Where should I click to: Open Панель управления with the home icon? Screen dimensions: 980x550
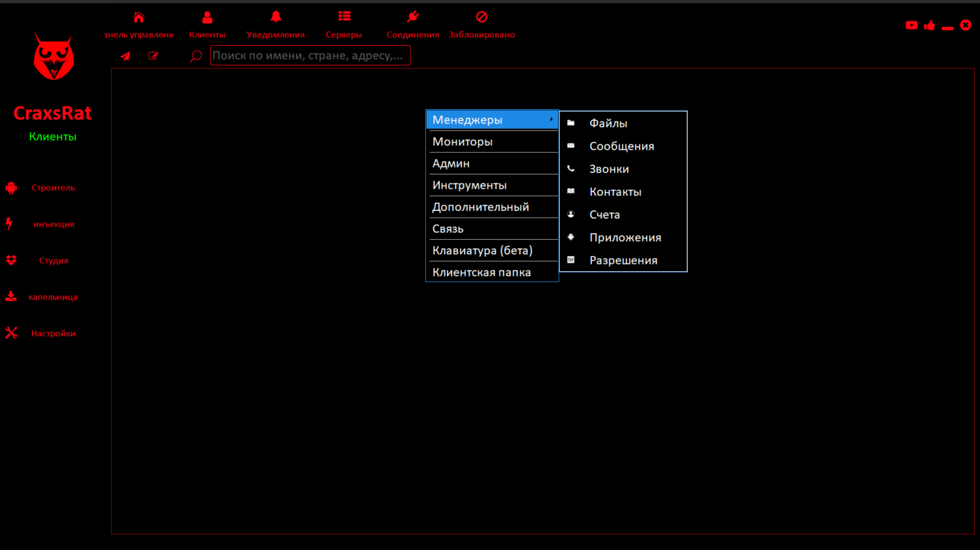[139, 16]
